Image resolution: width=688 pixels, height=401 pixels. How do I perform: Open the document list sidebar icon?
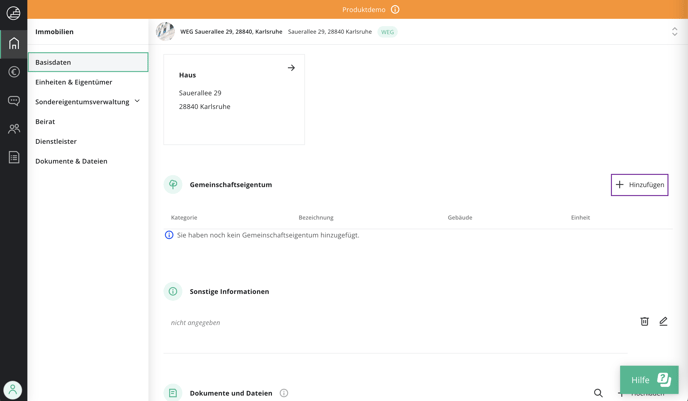14,157
